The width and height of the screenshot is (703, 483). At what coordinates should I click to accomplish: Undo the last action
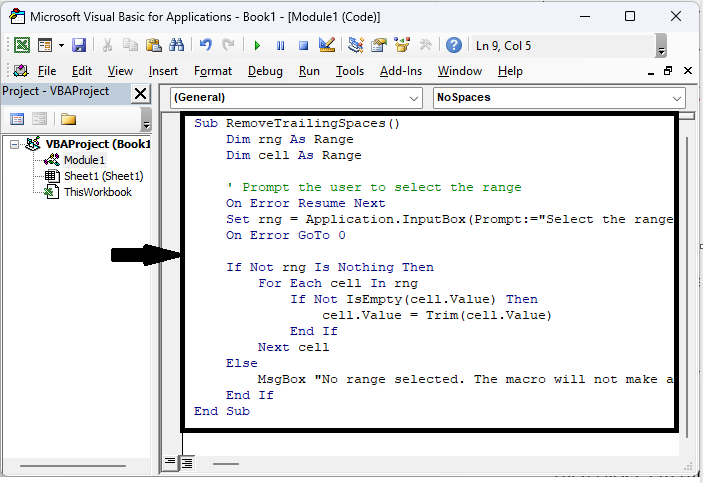[205, 45]
